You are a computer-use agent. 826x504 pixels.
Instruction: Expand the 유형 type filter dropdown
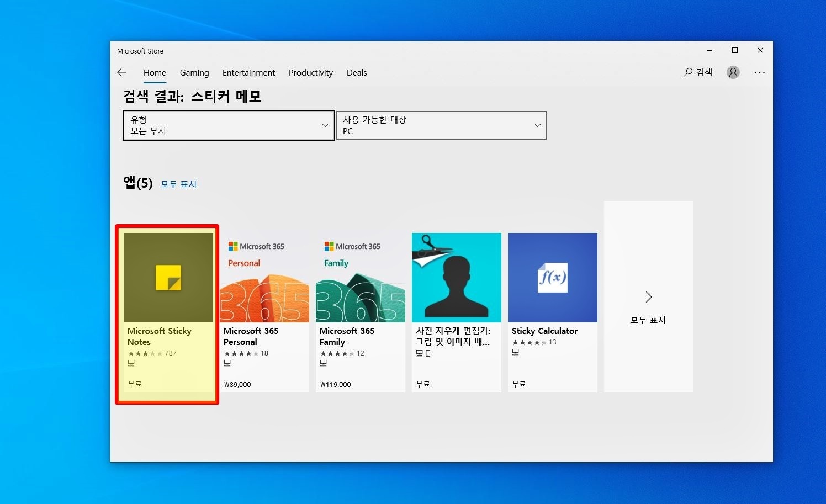[x=229, y=125]
